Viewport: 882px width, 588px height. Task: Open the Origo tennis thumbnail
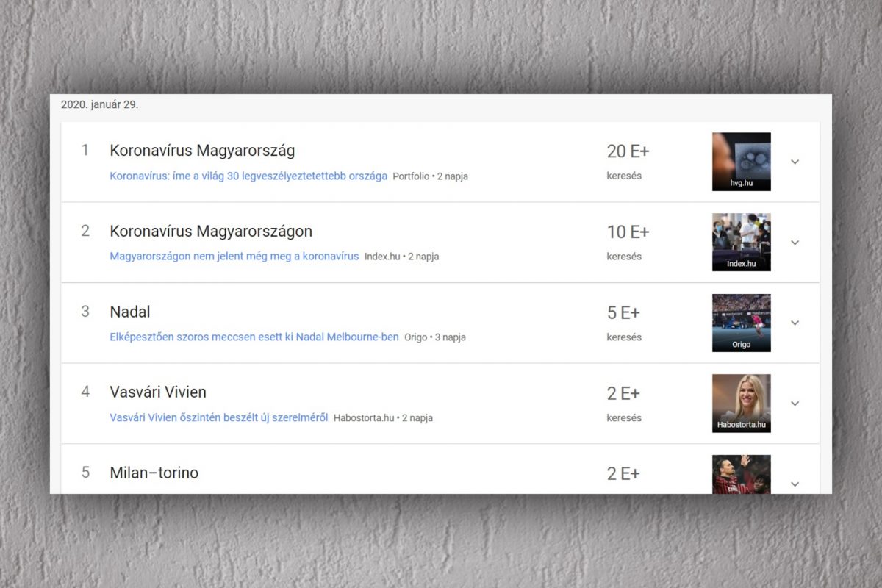click(x=741, y=323)
